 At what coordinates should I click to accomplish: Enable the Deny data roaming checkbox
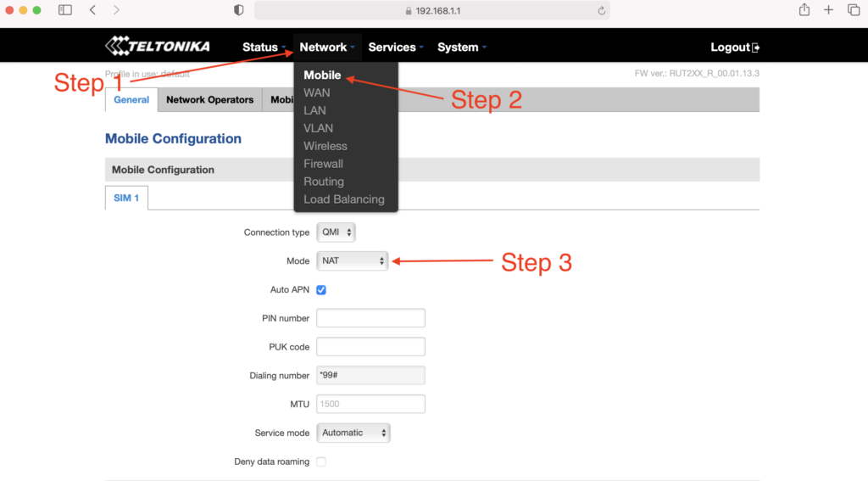pyautogui.click(x=321, y=461)
